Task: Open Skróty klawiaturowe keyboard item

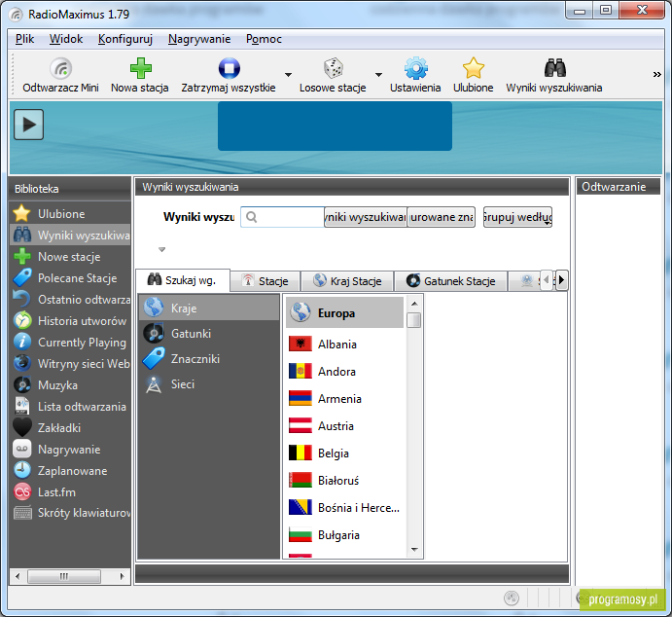Action: (70, 513)
